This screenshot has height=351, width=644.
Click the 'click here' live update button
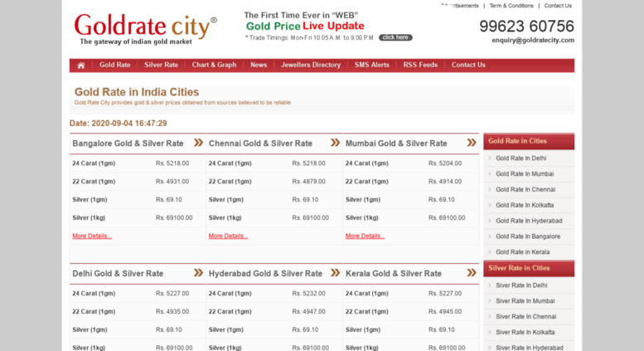[395, 37]
